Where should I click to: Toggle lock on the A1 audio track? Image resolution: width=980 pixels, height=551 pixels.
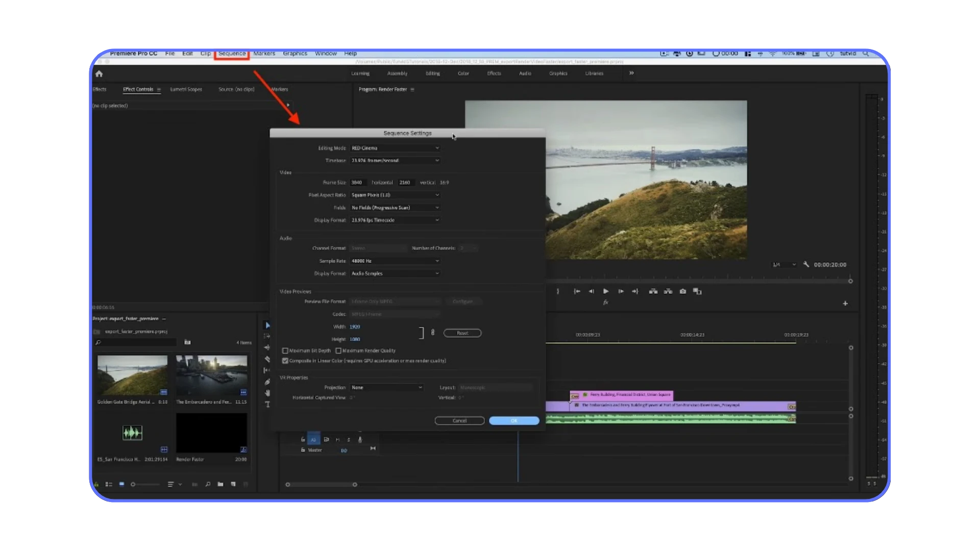tap(303, 439)
